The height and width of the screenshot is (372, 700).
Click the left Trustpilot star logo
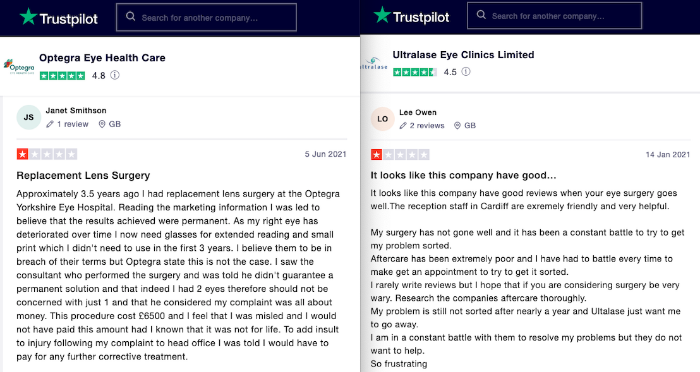[x=29, y=17]
